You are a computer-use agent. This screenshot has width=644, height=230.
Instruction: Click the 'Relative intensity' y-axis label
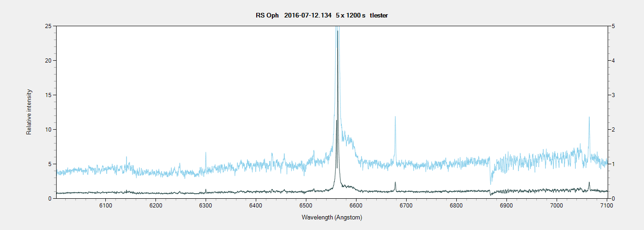point(29,112)
